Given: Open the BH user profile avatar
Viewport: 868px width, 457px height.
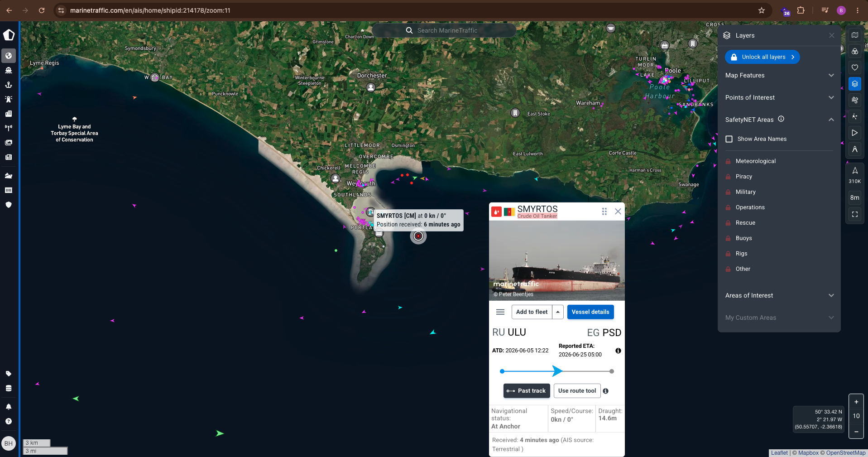Looking at the screenshot, I should [9, 443].
